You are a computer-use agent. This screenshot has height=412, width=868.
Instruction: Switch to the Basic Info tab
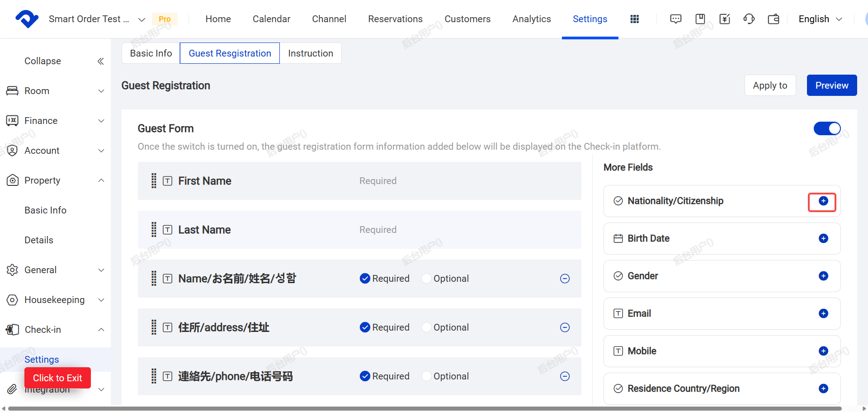151,53
